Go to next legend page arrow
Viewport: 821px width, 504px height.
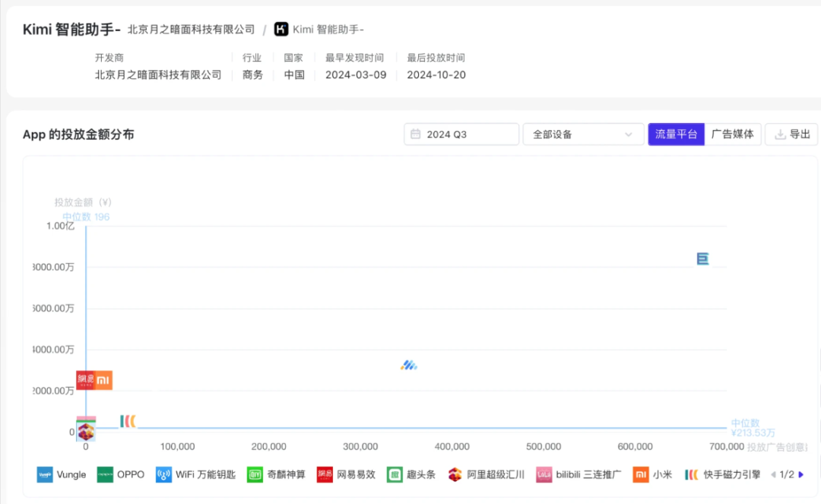(x=801, y=474)
